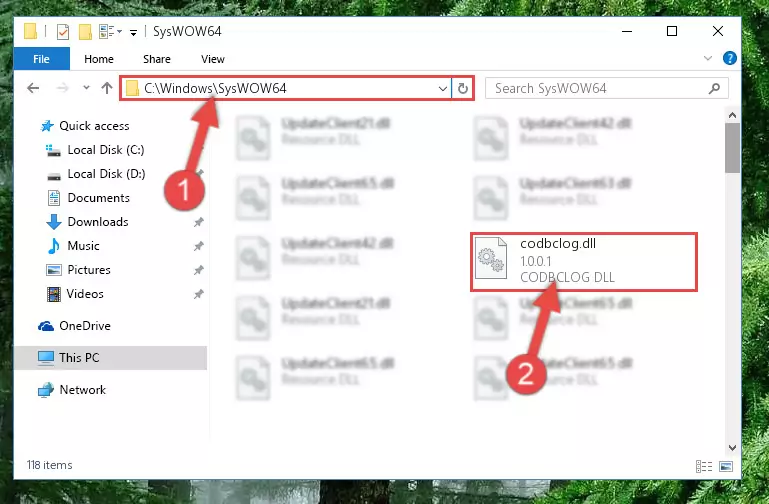Screen dimensions: 769x504
Task: Click the codbclog.dll file icon
Action: pos(491,258)
